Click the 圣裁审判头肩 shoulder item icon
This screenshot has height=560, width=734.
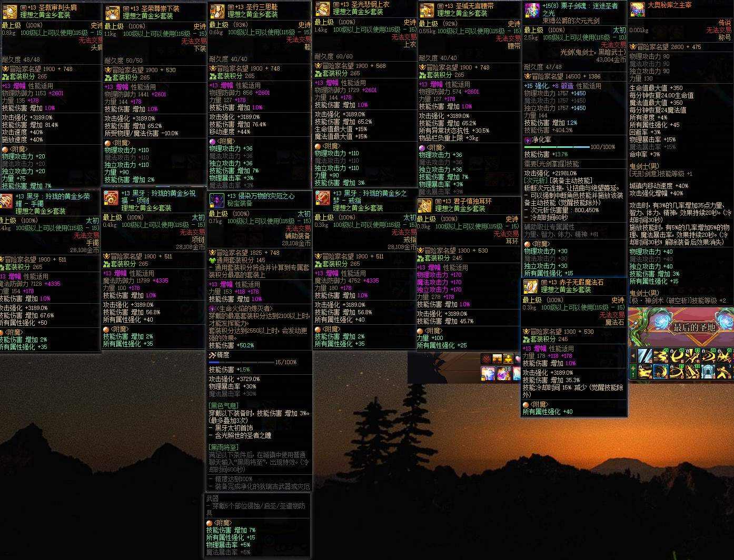tap(9, 12)
